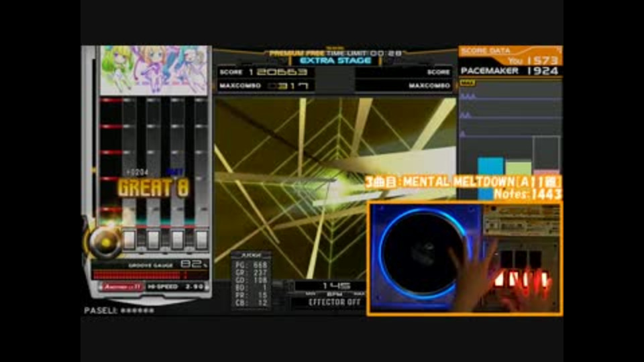Screen dimensions: 644x362
Task: Click the "SCORE DATA" orange header
Action: click(486, 50)
